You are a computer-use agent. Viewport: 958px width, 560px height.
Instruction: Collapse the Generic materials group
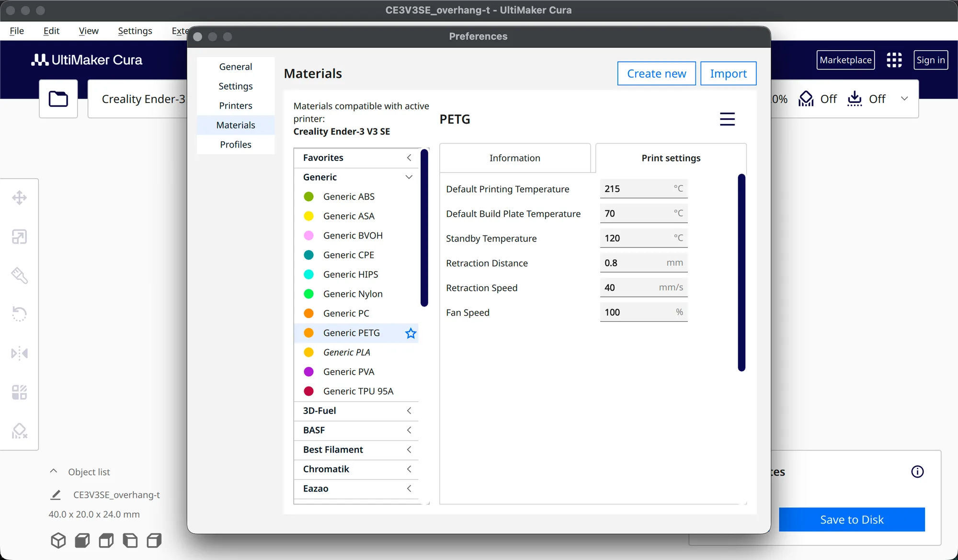click(x=356, y=177)
